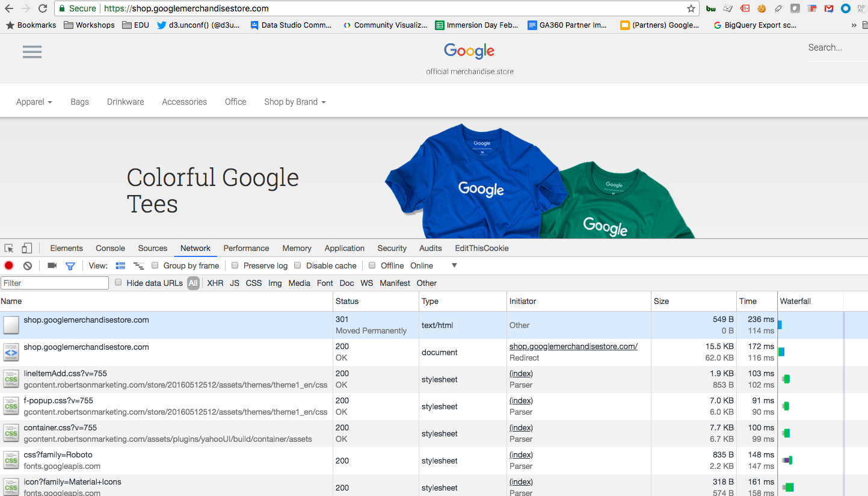Open the hamburger menu on the store page

[32, 52]
